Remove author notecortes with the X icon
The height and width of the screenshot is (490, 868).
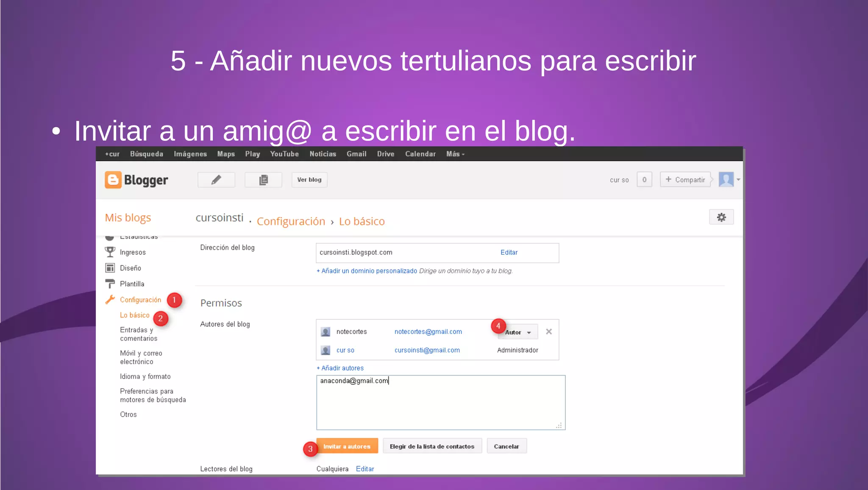coord(549,331)
